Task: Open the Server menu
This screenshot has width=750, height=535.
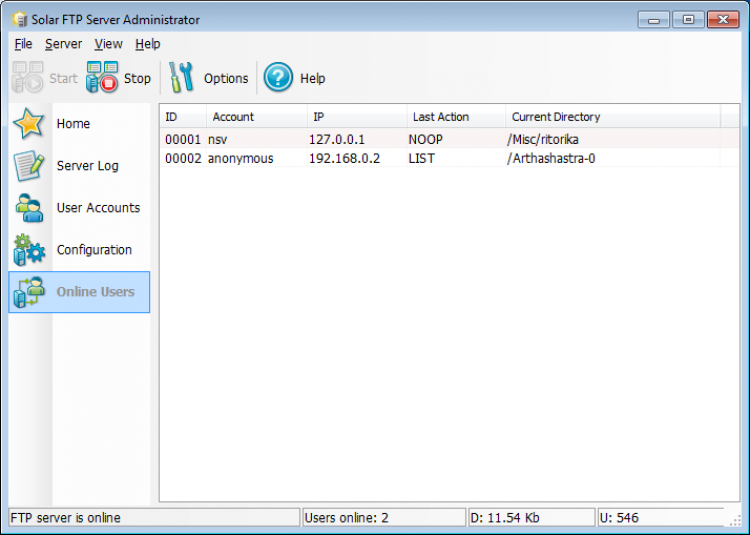Action: point(63,44)
